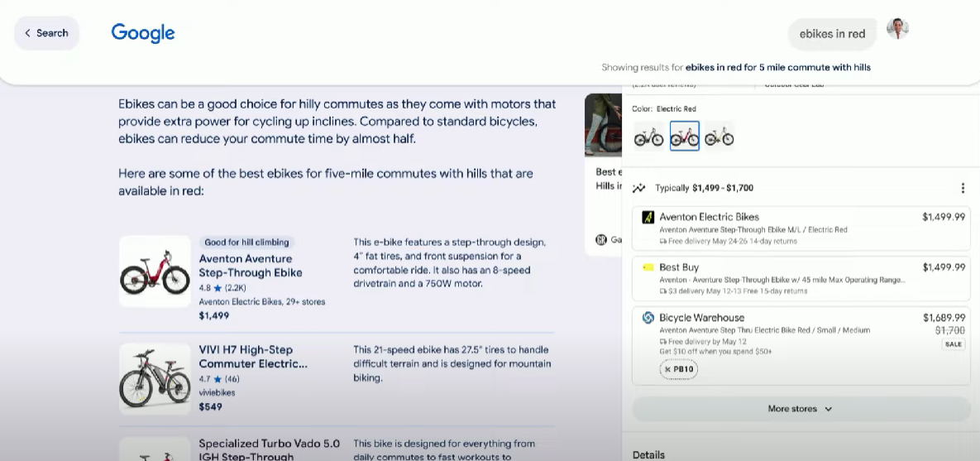This screenshot has height=461, width=980.
Task: Click '$3 delivery May 12-13' Best Buy text
Action: (x=707, y=291)
